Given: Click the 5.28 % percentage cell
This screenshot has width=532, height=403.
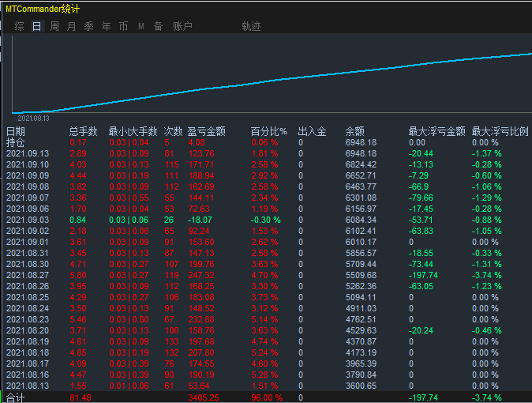Looking at the screenshot, I should 264,375.
